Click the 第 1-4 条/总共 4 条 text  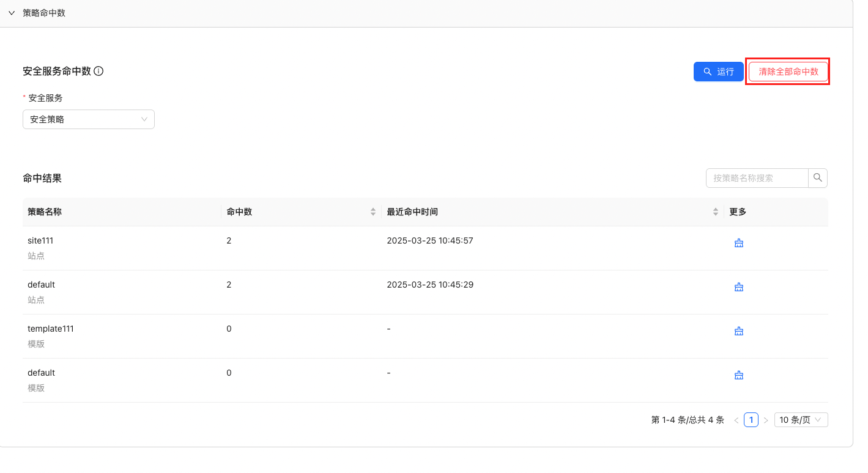(x=688, y=420)
